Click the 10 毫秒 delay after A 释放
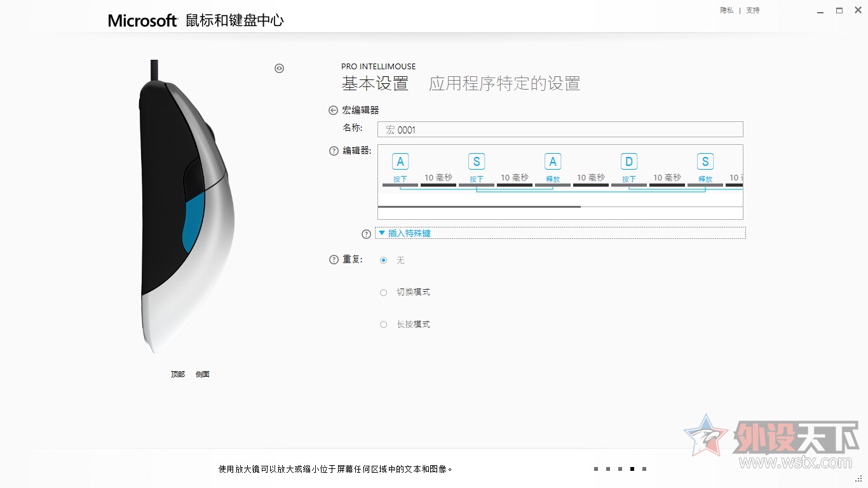Image resolution: width=868 pixels, height=488 pixels. coord(591,179)
